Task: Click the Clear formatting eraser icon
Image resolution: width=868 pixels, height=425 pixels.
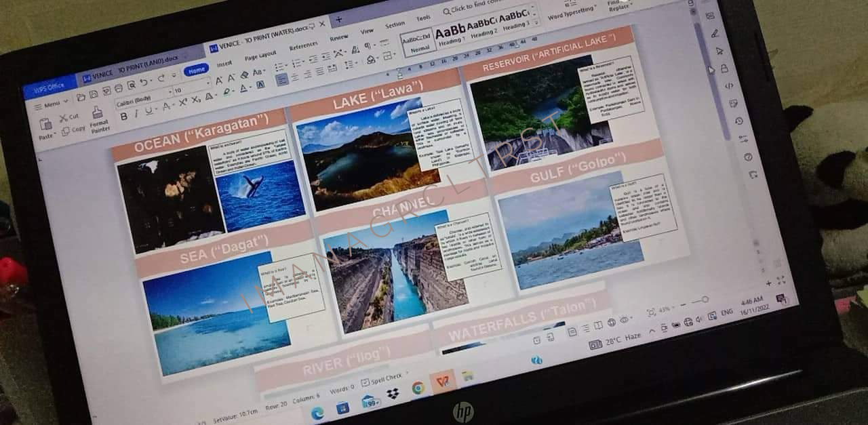Action: click(x=244, y=75)
